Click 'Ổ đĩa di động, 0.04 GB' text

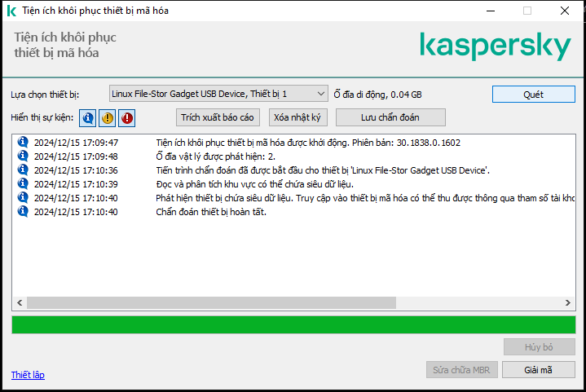coord(378,95)
